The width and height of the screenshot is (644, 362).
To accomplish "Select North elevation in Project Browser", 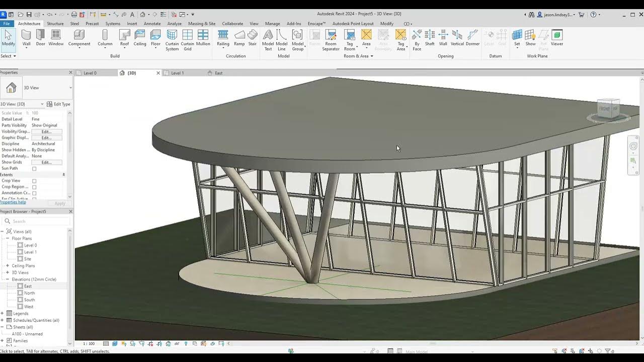I will (30, 293).
